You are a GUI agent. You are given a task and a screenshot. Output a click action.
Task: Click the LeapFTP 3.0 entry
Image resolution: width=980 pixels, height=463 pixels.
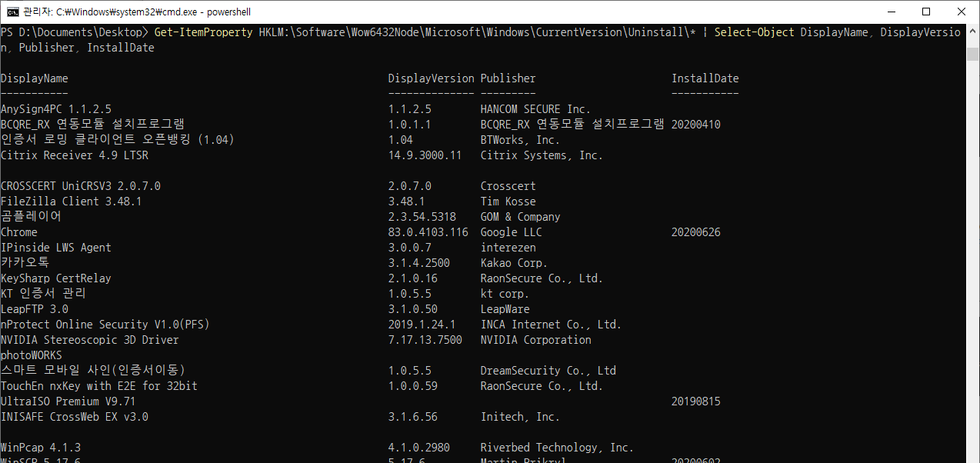coord(35,309)
